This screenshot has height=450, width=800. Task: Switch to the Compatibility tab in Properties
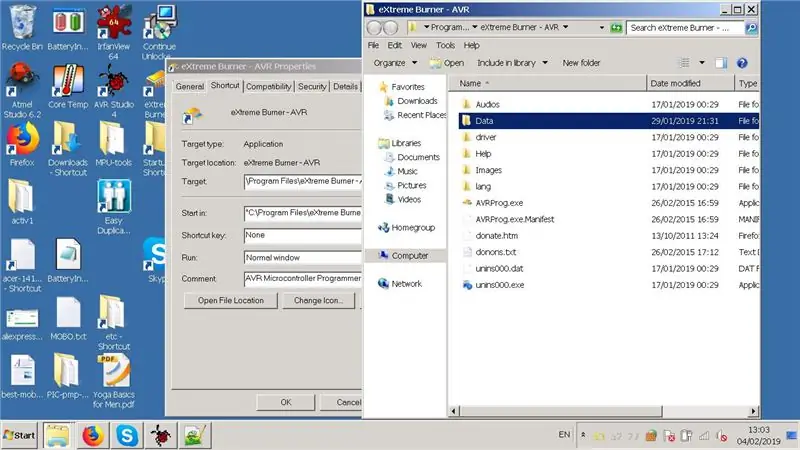click(268, 87)
